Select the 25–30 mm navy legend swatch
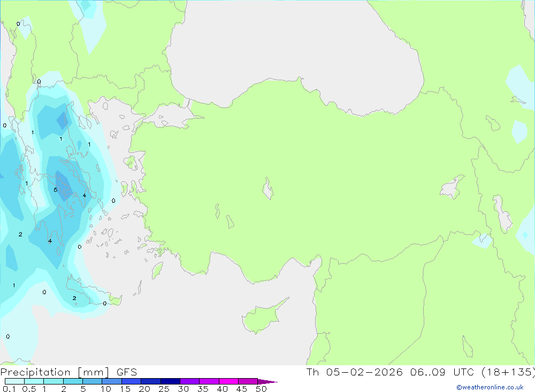 (170, 381)
